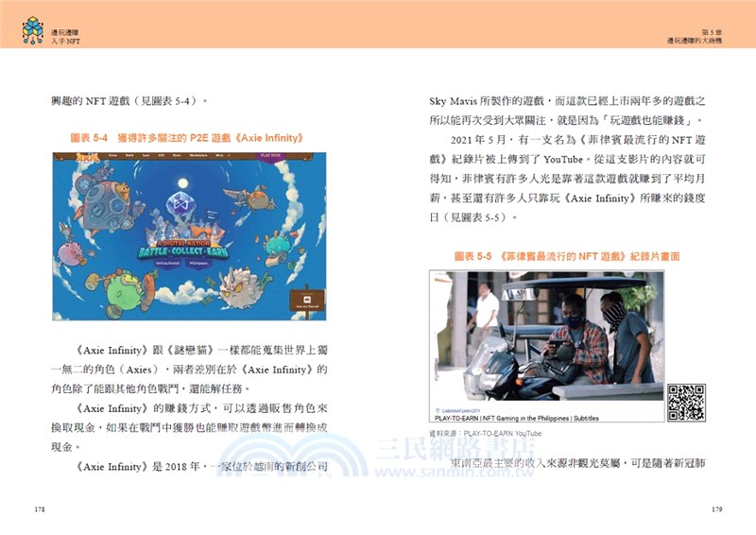The image size is (756, 535).
Task: Open the Axie Infinity game screenshot
Action: [190, 236]
